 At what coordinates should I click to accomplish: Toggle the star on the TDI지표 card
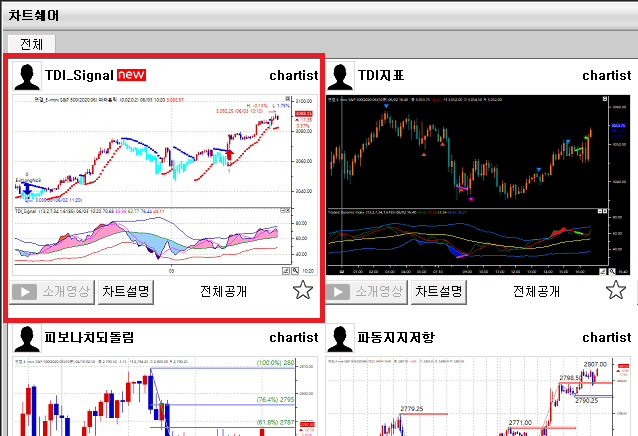617,291
